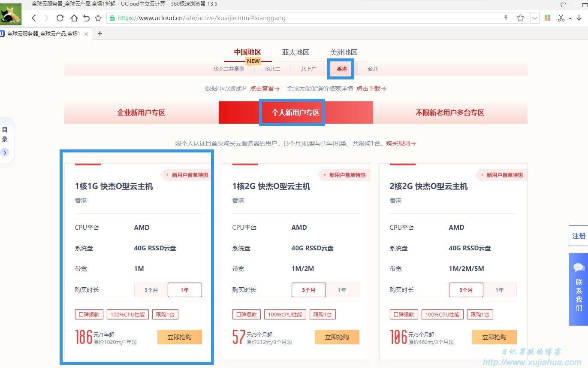Viewport: 588px width, 368px height.
Task: Choose 3个月 for 2核2G host
Action: 466,290
